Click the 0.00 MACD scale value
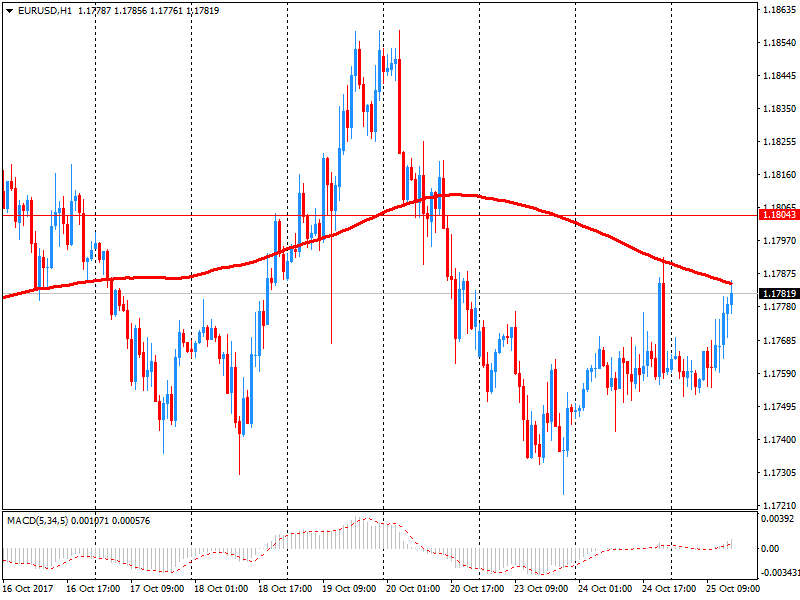Screen dimensions: 800x600 (770, 548)
